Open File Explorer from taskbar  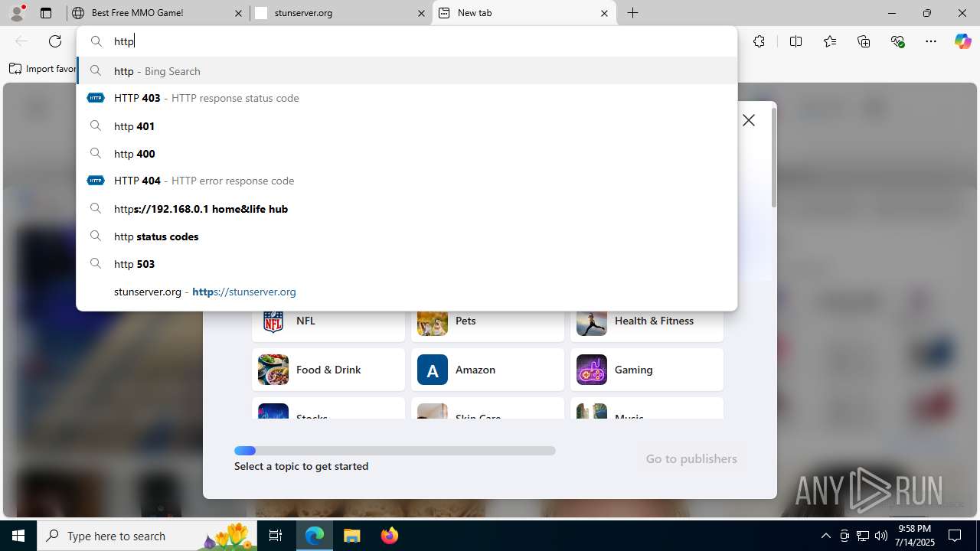[x=351, y=536]
